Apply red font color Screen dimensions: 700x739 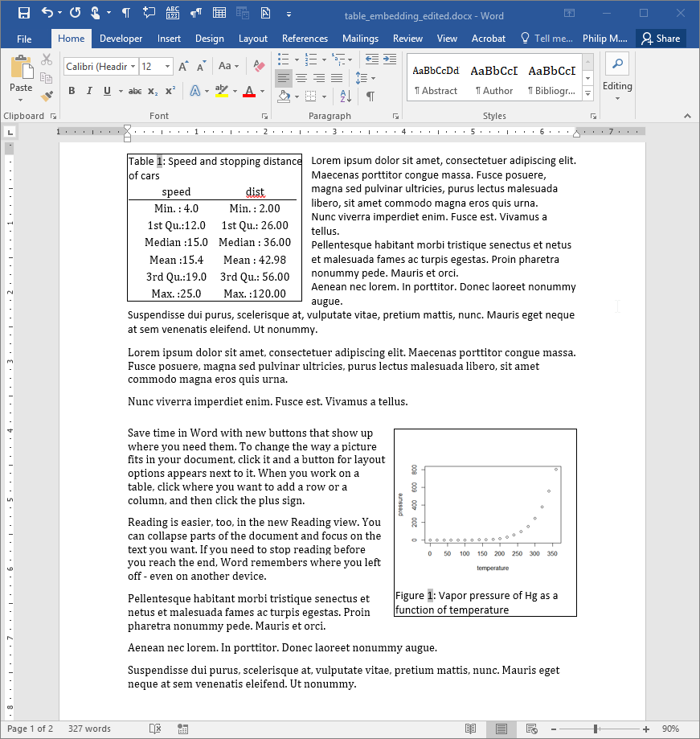coord(249,91)
